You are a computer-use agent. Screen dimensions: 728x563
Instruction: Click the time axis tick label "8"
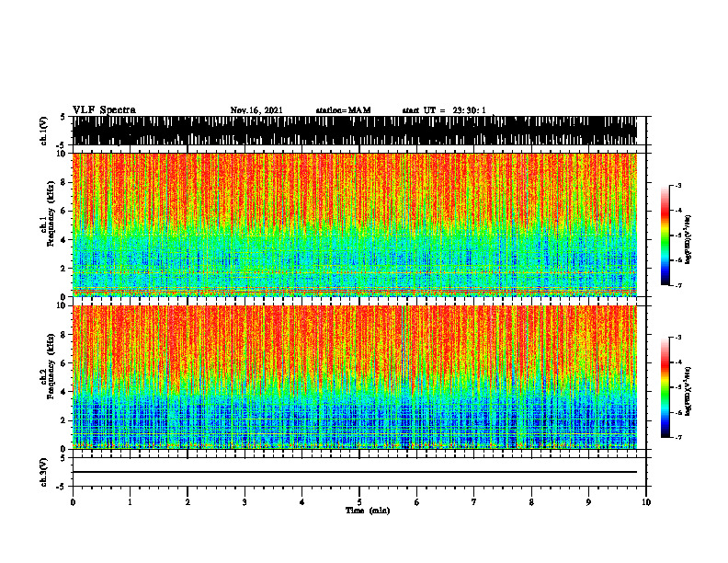tap(531, 501)
